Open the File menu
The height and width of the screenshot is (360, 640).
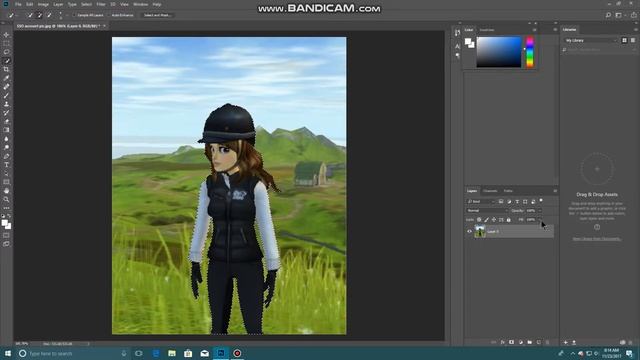point(18,4)
